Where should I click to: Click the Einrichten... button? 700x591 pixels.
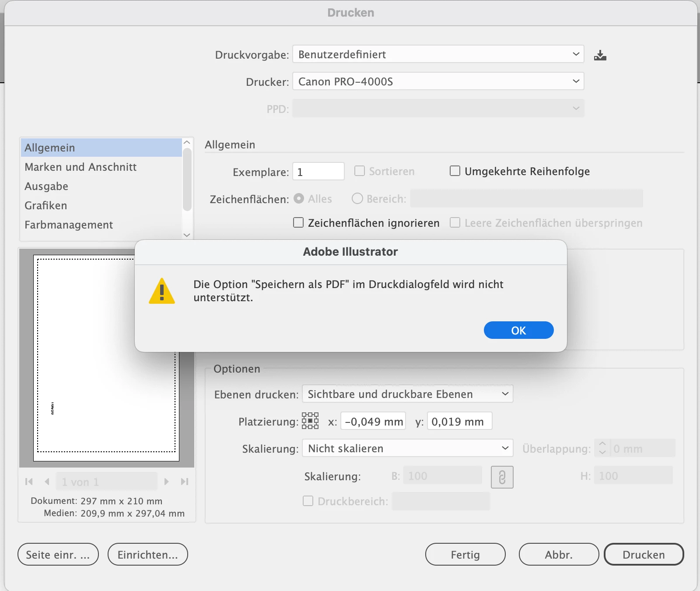[x=147, y=554]
